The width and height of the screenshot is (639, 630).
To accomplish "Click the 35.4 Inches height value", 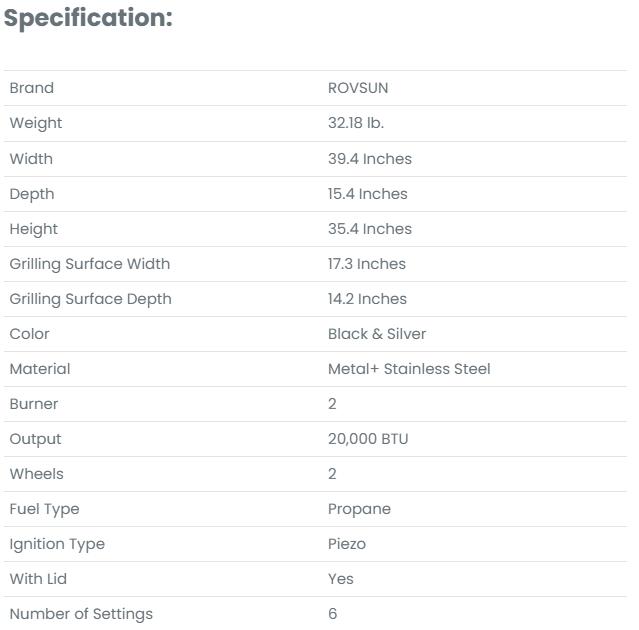I will click(x=370, y=228).
